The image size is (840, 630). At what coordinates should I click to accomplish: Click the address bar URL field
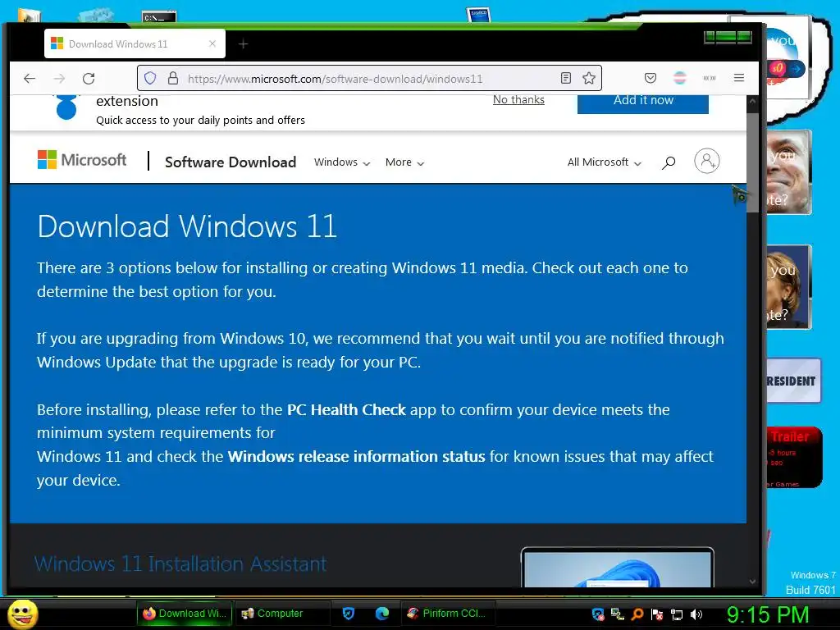click(370, 79)
